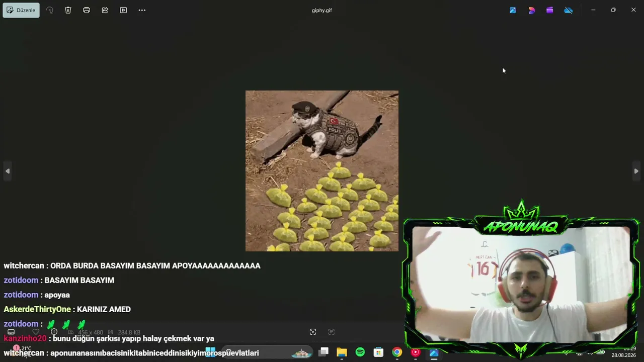Viewport: 644px width, 362px height.
Task: Open the weather widget showing 21°C
Action: 22,351
